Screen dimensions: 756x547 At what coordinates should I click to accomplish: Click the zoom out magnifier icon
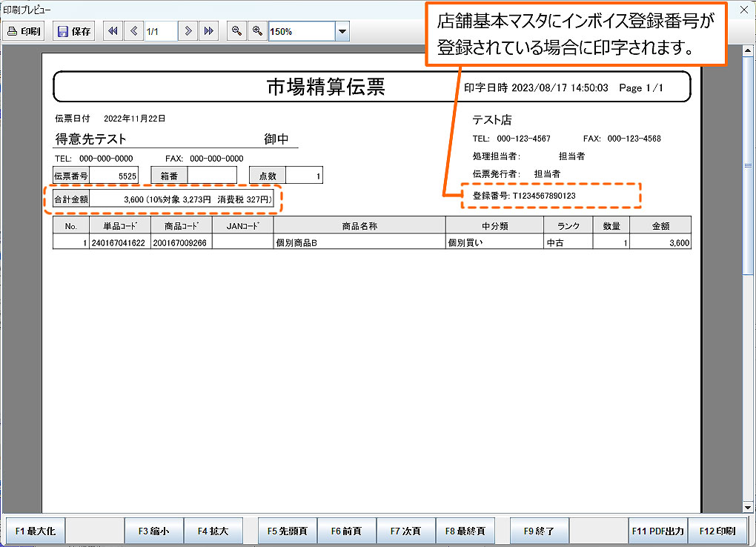(236, 32)
